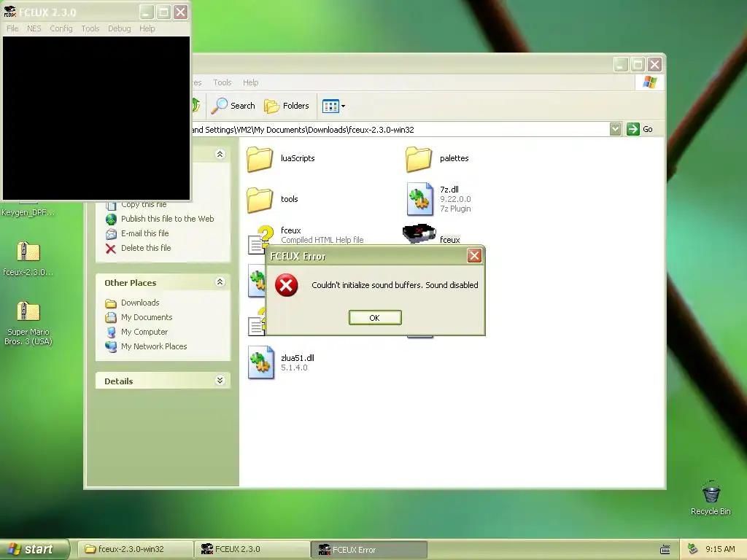This screenshot has width=747, height=560.
Task: Select the zlua51.dll file icon
Action: coord(260,362)
